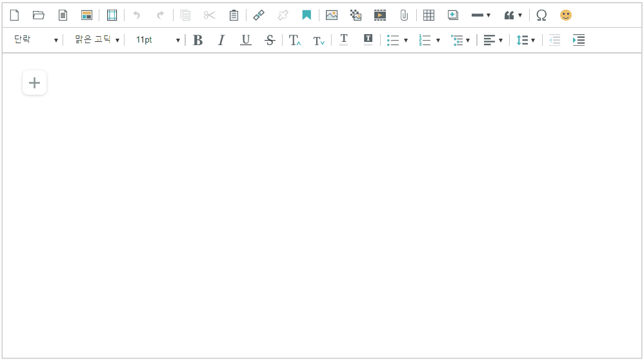Insert a hyperlink with the chain icon

[x=259, y=15]
